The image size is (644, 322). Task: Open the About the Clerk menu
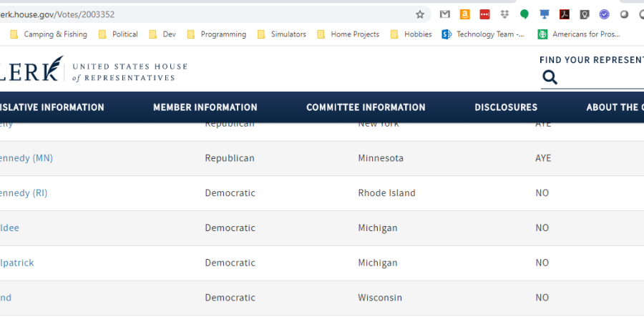click(615, 107)
